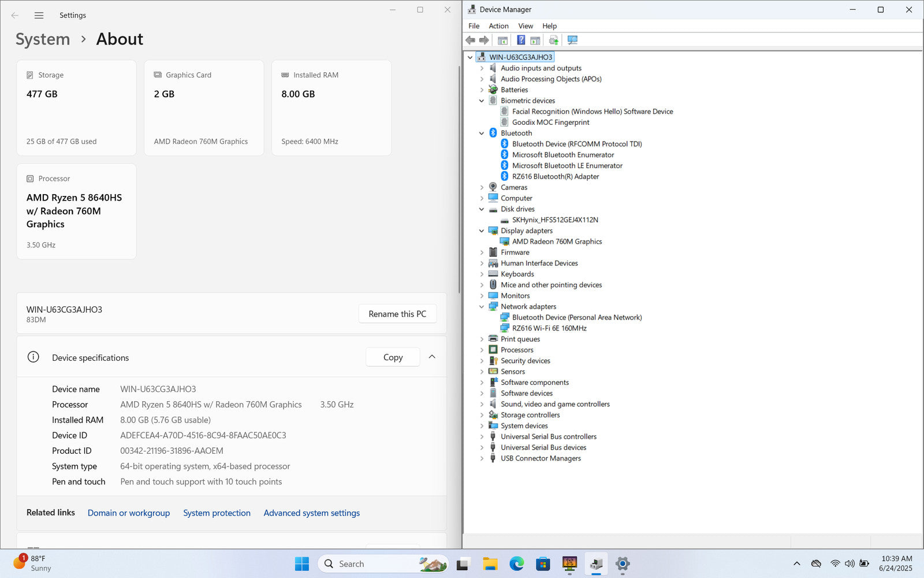Collapse the Bluetooth category

point(482,134)
